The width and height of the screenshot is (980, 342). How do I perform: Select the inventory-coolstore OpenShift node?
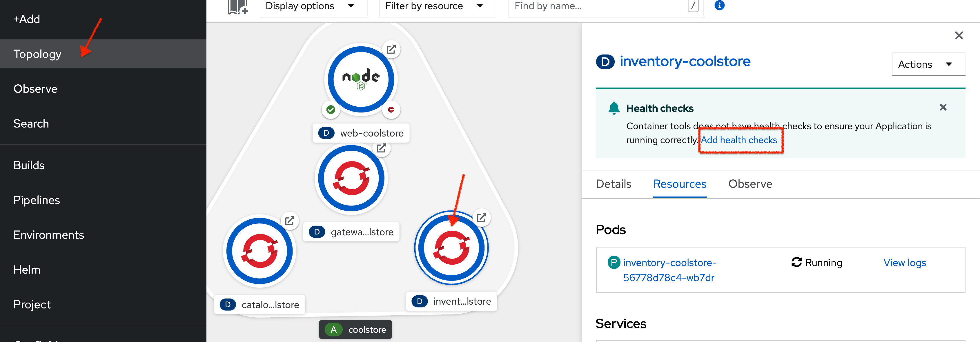(451, 248)
